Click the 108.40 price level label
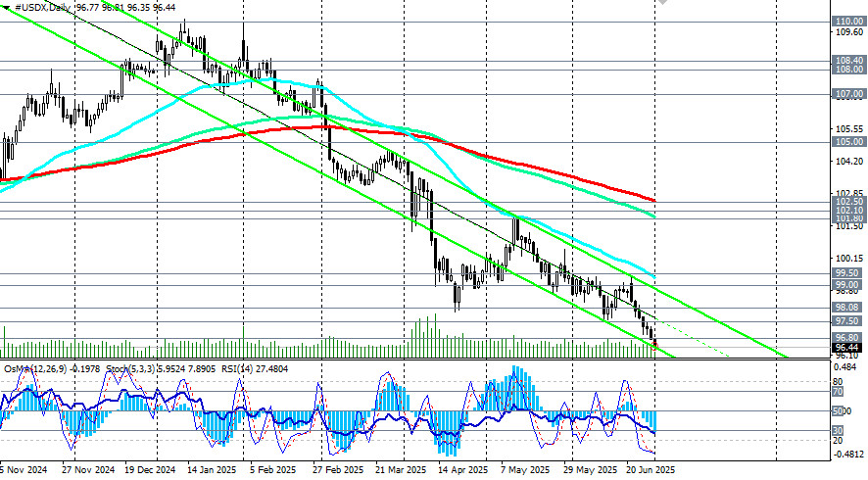Image resolution: width=868 pixels, height=480 pixels. click(849, 60)
